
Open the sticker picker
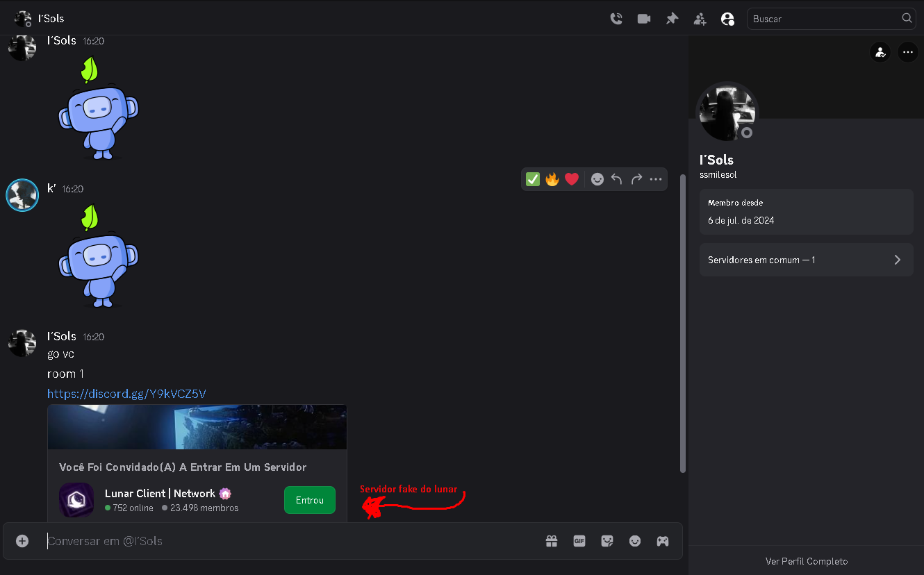tap(607, 541)
